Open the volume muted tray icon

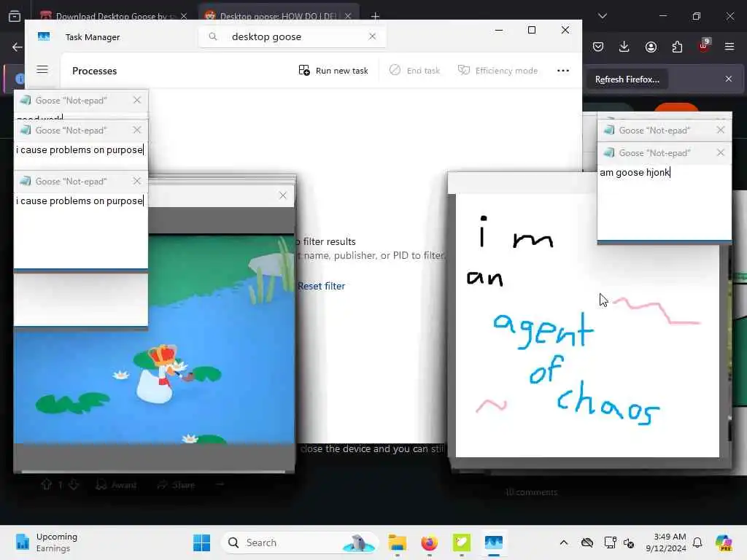(x=629, y=542)
